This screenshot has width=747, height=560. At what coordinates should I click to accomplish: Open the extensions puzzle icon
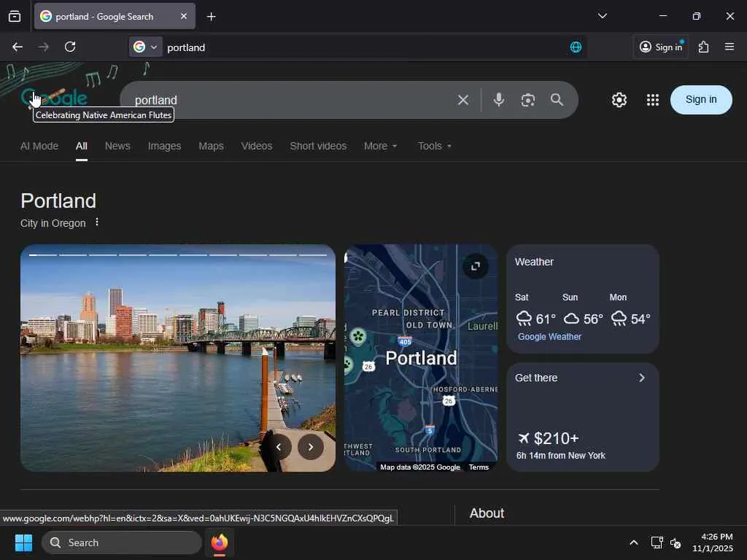704,47
